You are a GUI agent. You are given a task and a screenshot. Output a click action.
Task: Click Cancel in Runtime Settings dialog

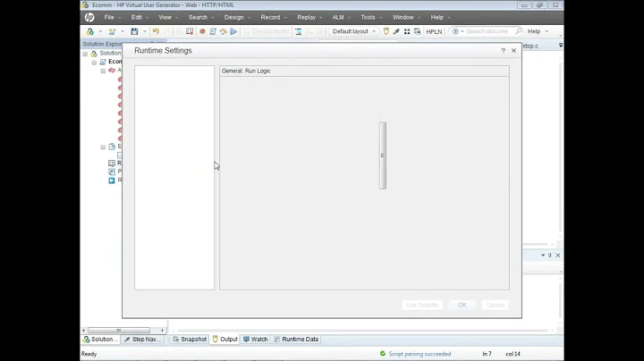pyautogui.click(x=495, y=305)
